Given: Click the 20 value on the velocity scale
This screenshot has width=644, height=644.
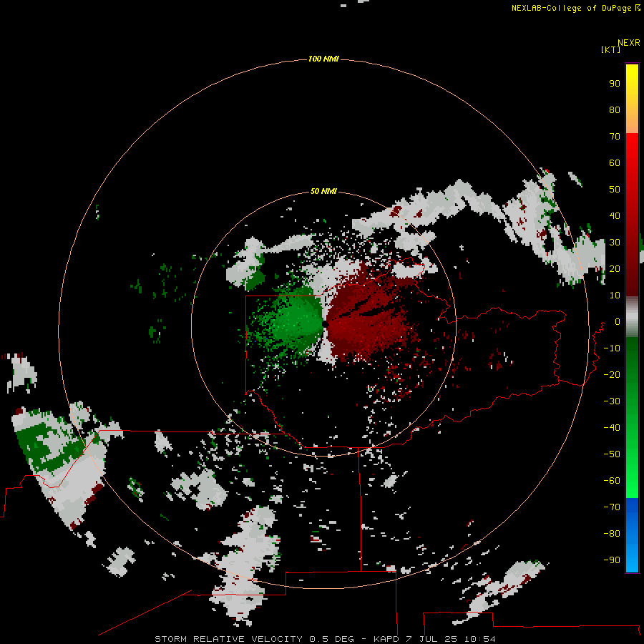Looking at the screenshot, I should pyautogui.click(x=615, y=268).
